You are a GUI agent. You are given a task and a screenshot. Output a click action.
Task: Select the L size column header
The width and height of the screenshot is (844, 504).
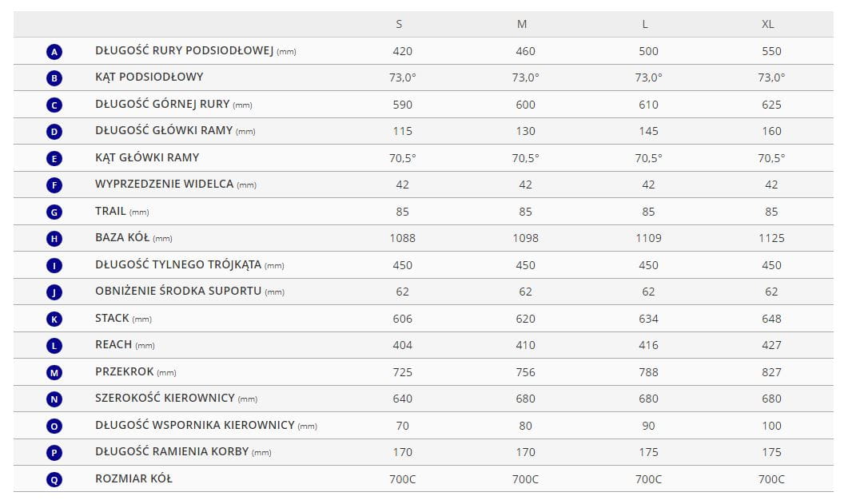[x=645, y=24]
